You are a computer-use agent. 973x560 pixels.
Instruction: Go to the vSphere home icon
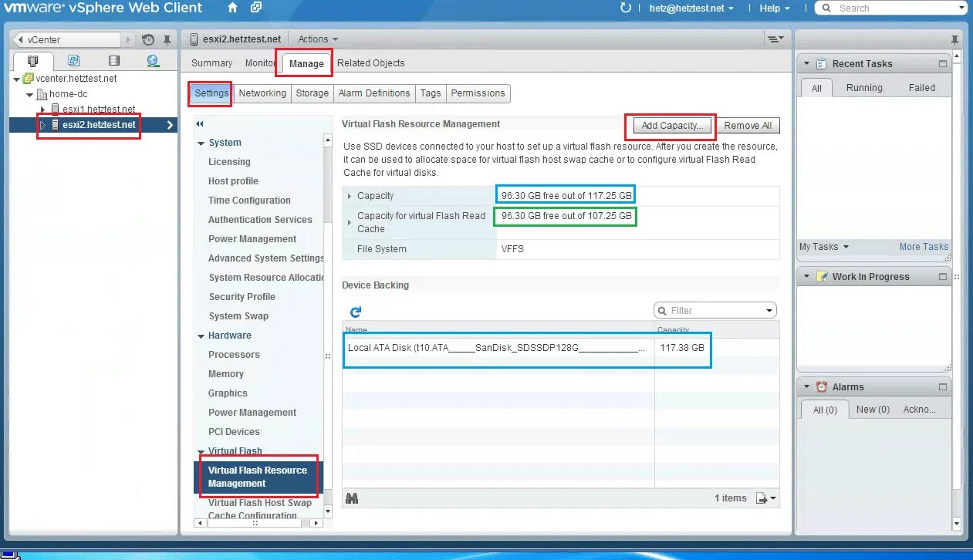pyautogui.click(x=233, y=8)
